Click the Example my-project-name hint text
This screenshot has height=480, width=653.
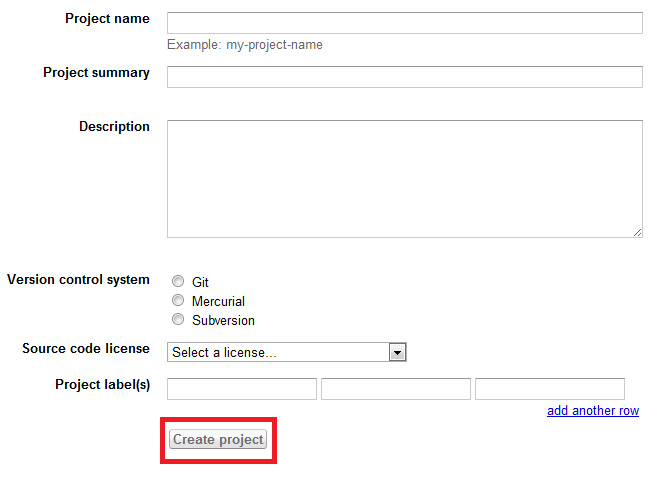[x=245, y=45]
